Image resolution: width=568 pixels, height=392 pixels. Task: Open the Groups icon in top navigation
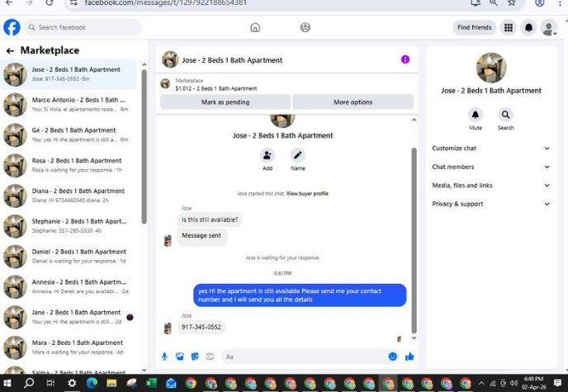305,27
